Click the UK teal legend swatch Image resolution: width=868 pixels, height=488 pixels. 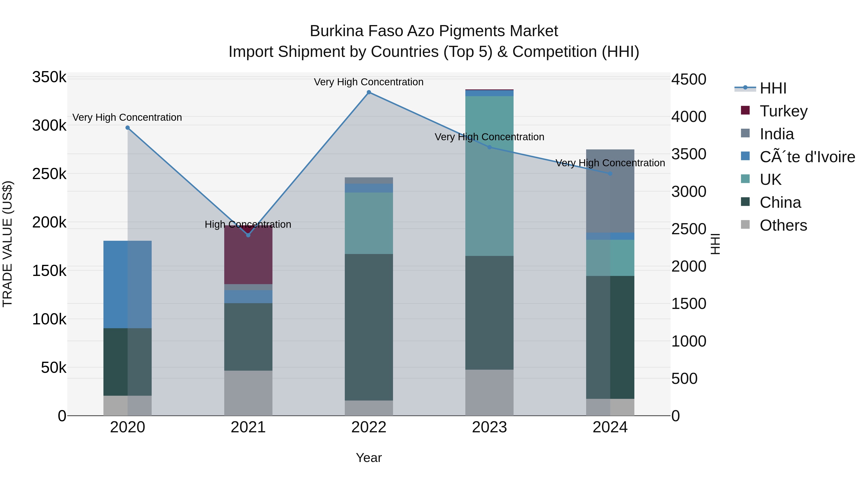coord(745,179)
